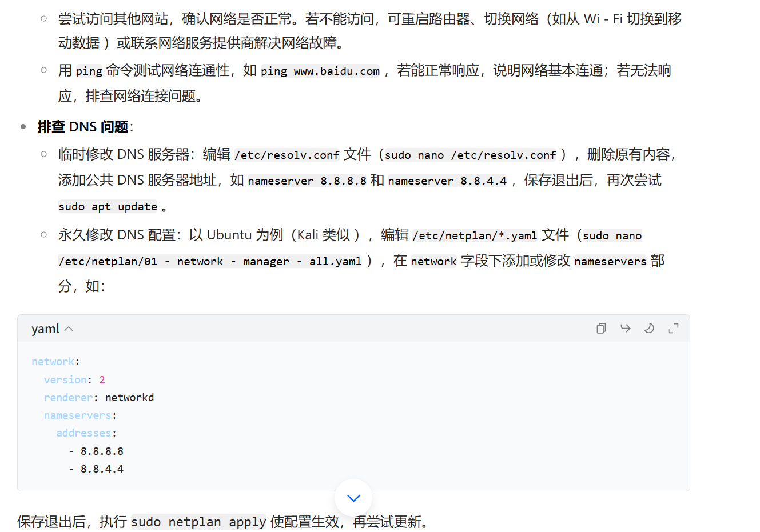Click the '排查 DNS 问题' heading

83,127
